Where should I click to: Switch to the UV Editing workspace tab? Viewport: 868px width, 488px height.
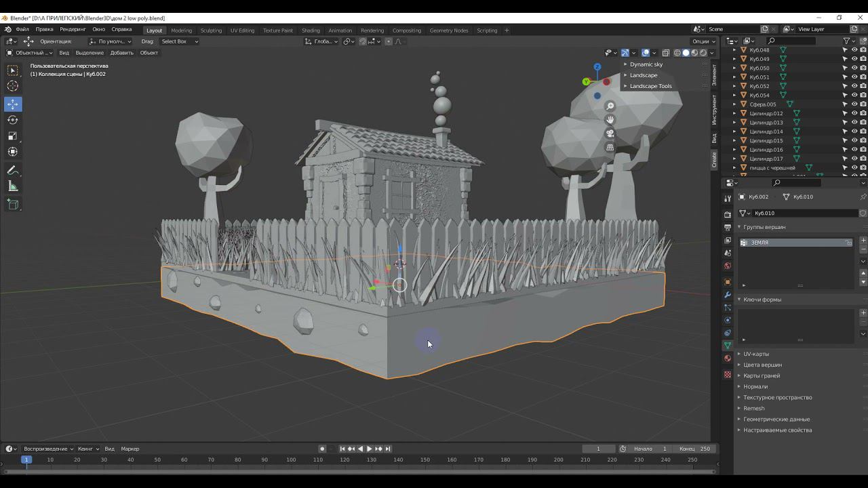coord(242,30)
